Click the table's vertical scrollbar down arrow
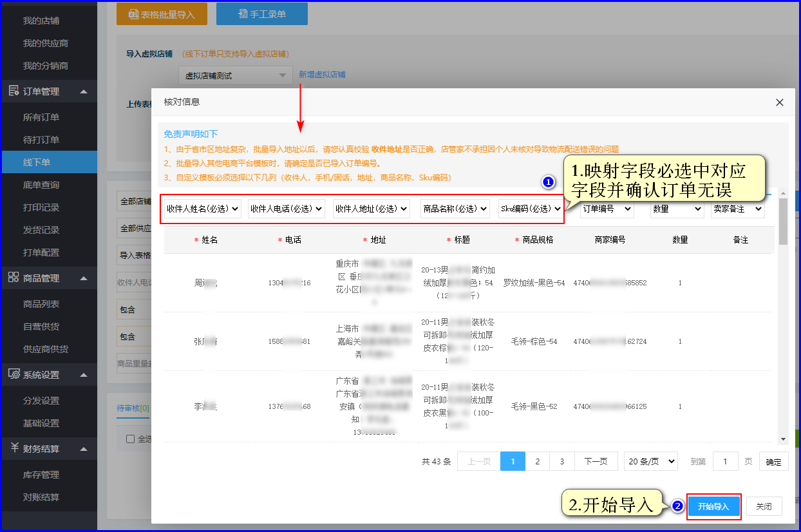The height and width of the screenshot is (532, 801). click(783, 439)
